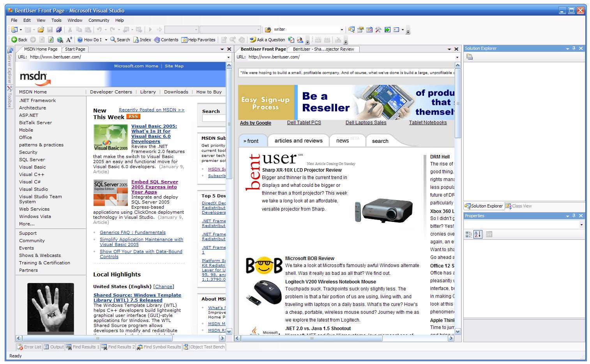
Task: Open the right pane URL dropdown
Action: click(x=457, y=57)
